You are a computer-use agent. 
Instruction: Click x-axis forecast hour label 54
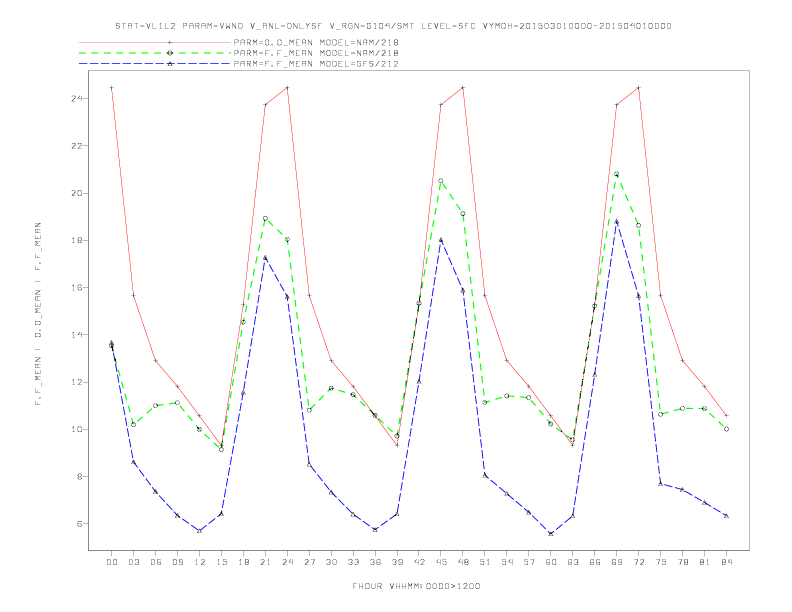[x=507, y=562]
